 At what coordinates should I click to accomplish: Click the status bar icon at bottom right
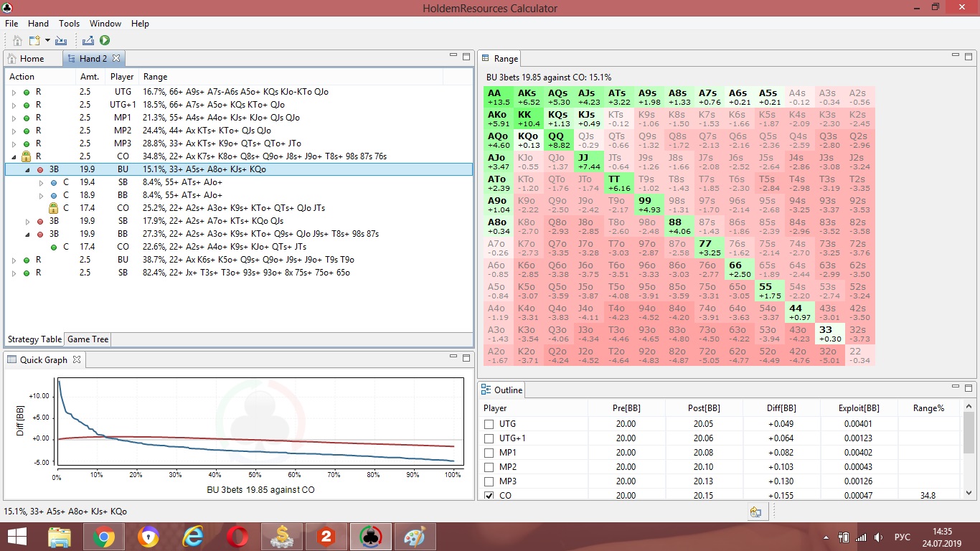[x=755, y=512]
